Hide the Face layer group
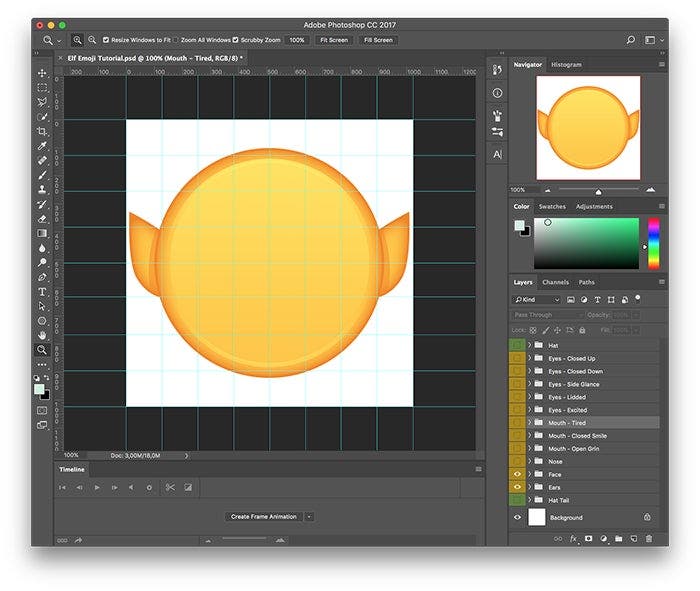Screen dimensions: 700x591 click(517, 474)
